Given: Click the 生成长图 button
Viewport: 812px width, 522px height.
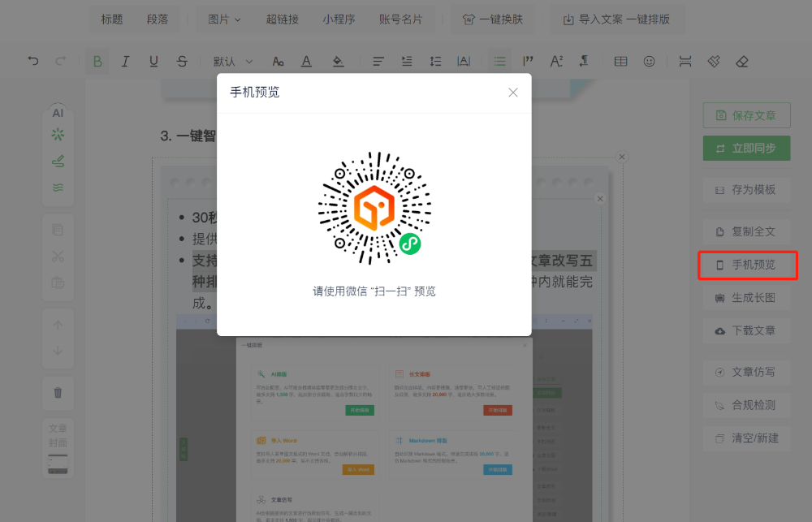Looking at the screenshot, I should pos(747,298).
